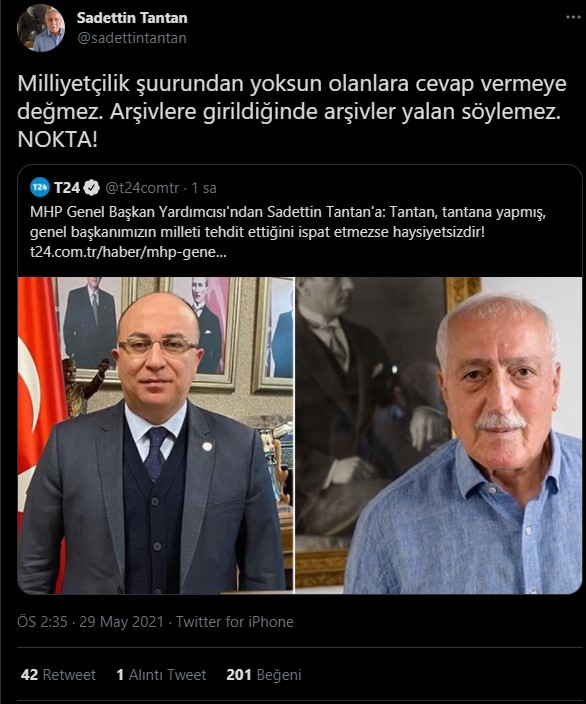
Task: Show the 201 Beğeni likes list
Action: pyautogui.click(x=264, y=675)
